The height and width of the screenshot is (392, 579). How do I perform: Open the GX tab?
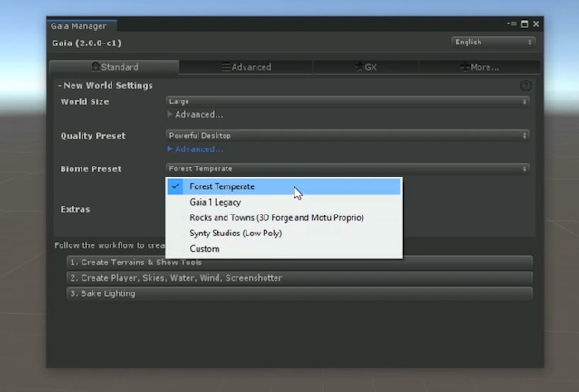coord(366,67)
